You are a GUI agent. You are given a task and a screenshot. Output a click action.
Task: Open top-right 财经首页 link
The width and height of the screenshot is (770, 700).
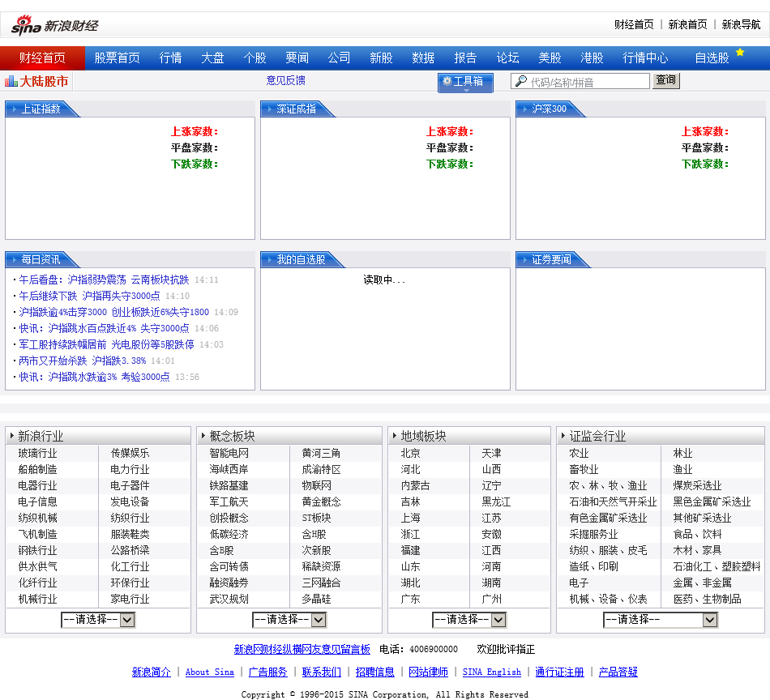point(634,24)
